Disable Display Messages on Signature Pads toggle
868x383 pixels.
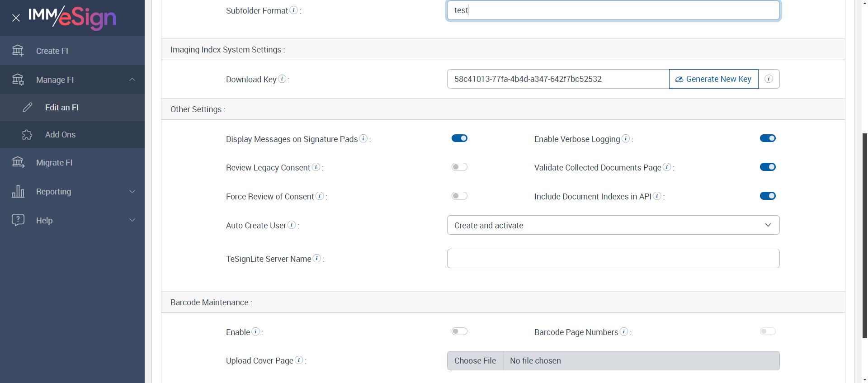pyautogui.click(x=459, y=138)
